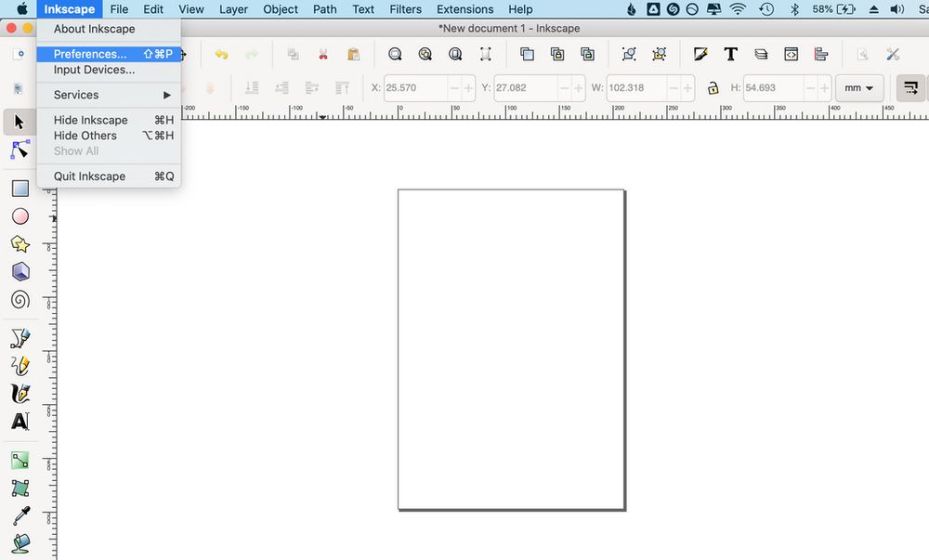929x560 pixels.
Task: Click the Undo arrow in the toolbar
Action: coord(221,54)
